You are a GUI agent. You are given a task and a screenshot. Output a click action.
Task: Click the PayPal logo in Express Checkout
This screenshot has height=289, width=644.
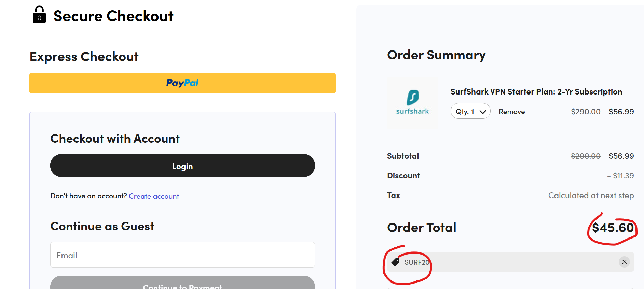tap(182, 83)
